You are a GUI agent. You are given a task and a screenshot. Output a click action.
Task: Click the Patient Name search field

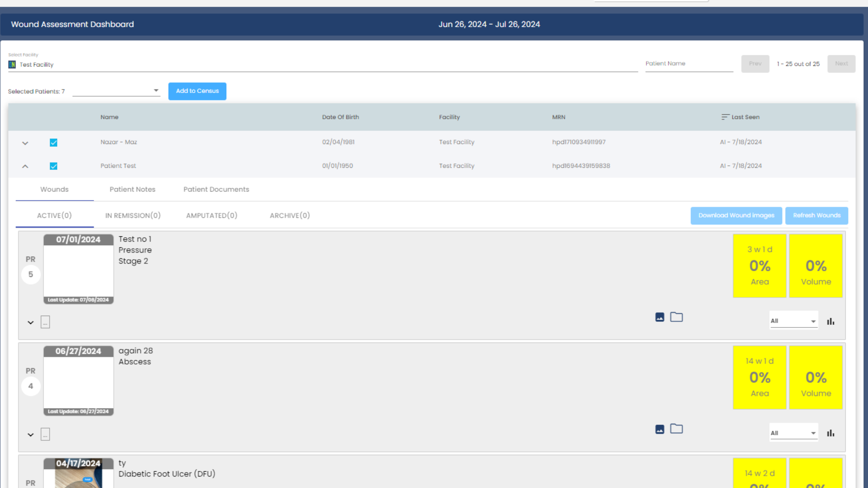pos(689,64)
